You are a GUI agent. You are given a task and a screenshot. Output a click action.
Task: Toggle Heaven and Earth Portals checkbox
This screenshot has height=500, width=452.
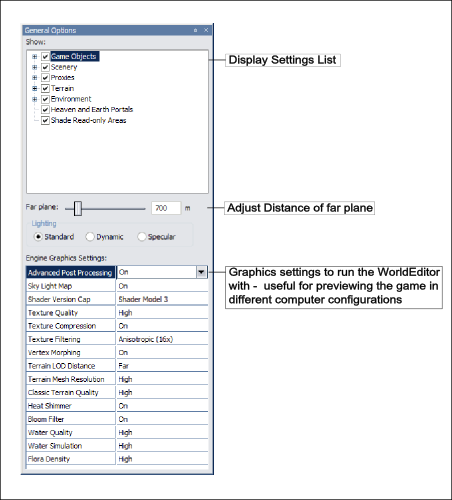pyautogui.click(x=45, y=110)
